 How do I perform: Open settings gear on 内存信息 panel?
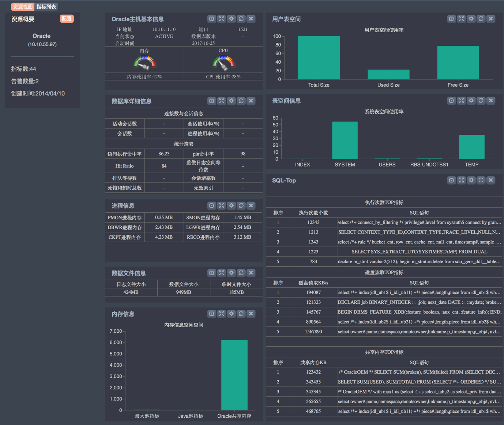pos(231,314)
